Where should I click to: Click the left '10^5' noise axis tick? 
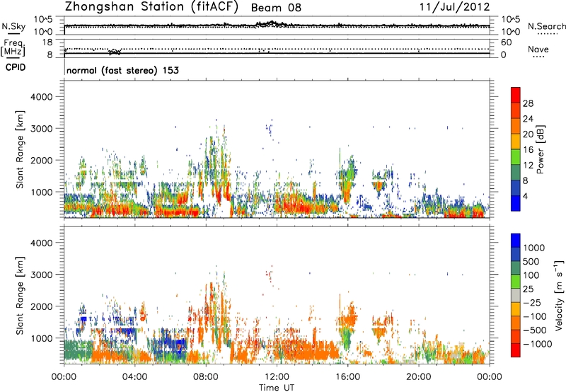43,20
